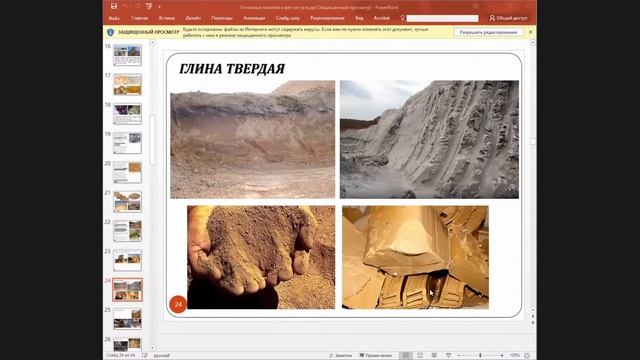Image resolution: width=640 pixels, height=360 pixels.
Task: Toggle the Примечания comments pane
Action: coord(376,356)
